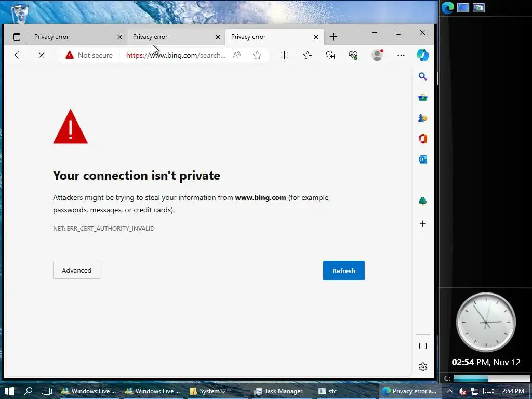Click the muted volume tray icon
Image resolution: width=532 pixels, height=399 pixels.
[462, 392]
